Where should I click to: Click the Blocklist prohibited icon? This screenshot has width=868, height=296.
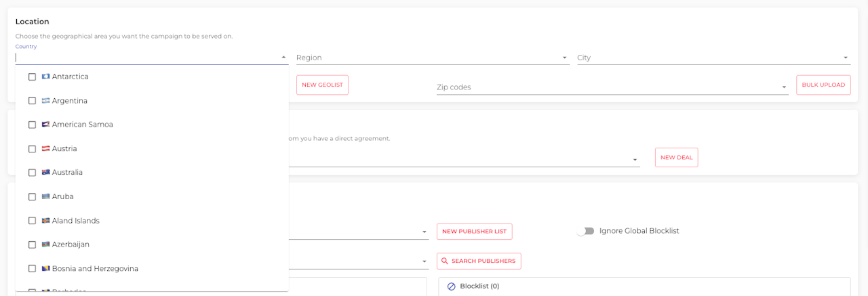pyautogui.click(x=452, y=287)
